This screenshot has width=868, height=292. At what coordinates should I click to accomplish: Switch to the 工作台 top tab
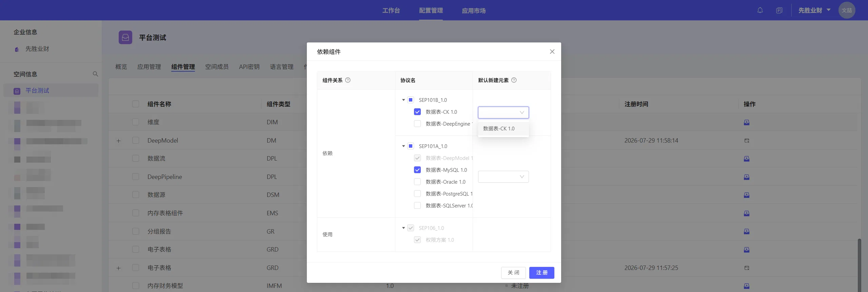tap(391, 11)
